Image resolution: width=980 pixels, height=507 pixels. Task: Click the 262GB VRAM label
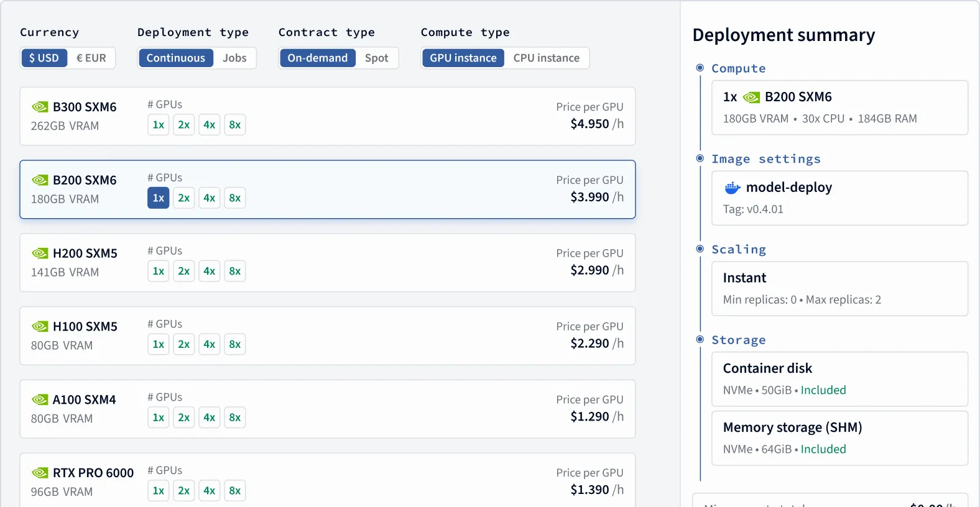pos(65,126)
